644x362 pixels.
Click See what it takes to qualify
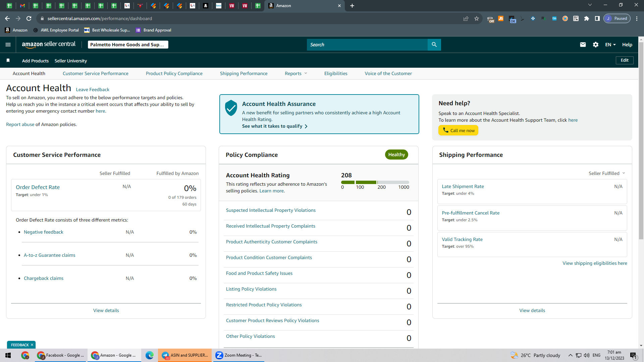coord(275,126)
